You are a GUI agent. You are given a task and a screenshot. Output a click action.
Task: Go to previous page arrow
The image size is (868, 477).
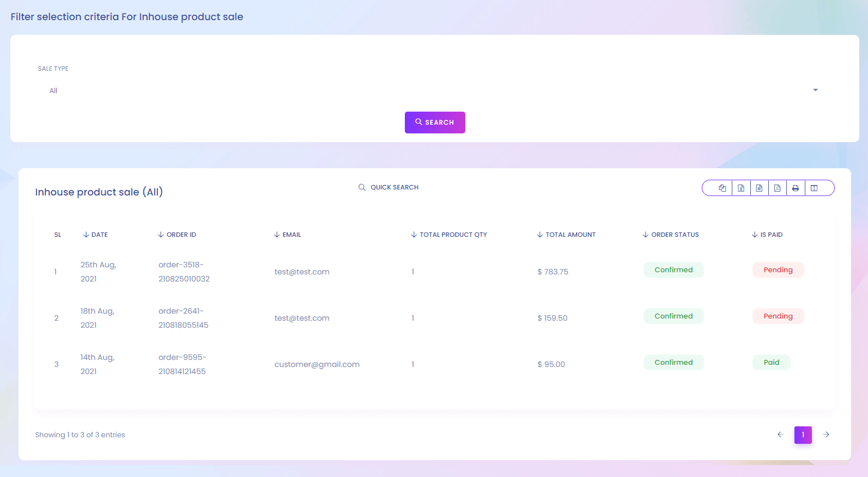pos(780,435)
